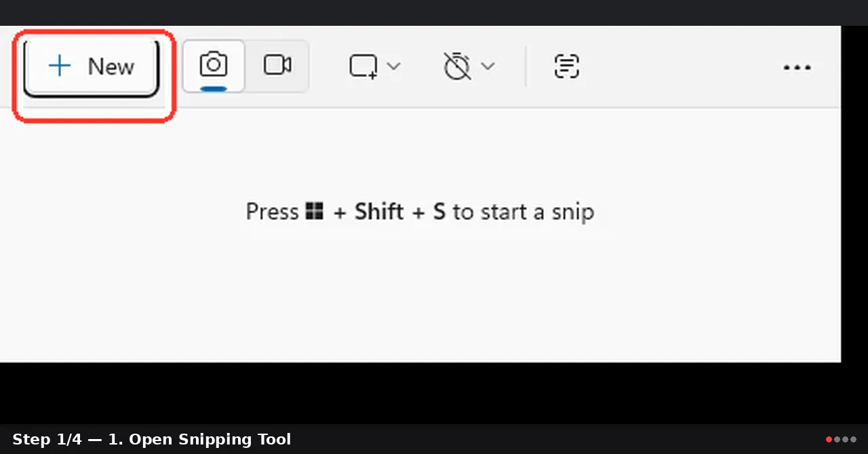Open the See more three-dots menu
Viewport: 868px width, 454px height.
(x=797, y=67)
